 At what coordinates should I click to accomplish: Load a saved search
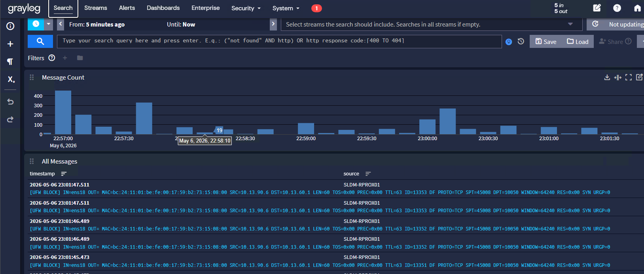(x=578, y=42)
